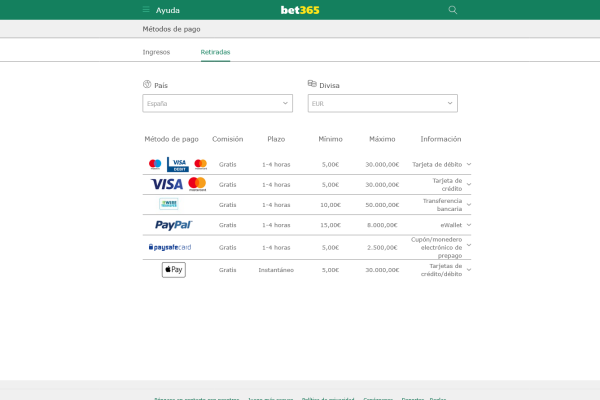The width and height of the screenshot is (600, 400).
Task: Click 'Transferencia bancaria' information text
Action: point(442,205)
